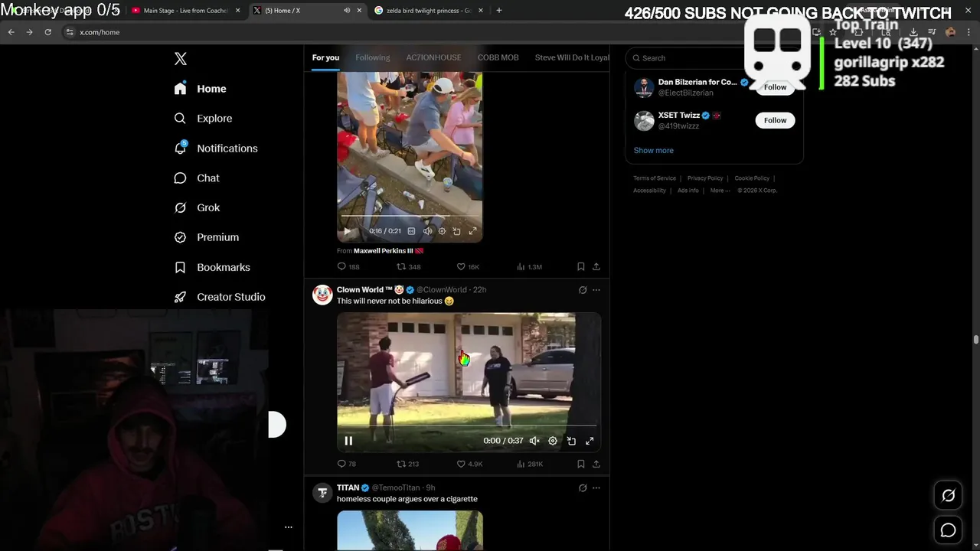The height and width of the screenshot is (551, 980).
Task: Open Grok in the sidebar
Action: click(197, 207)
